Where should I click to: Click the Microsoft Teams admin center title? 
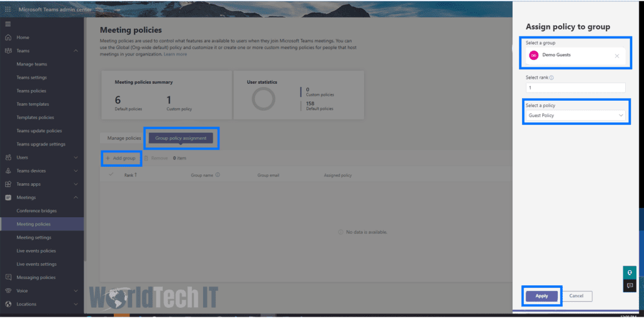coord(55,9)
